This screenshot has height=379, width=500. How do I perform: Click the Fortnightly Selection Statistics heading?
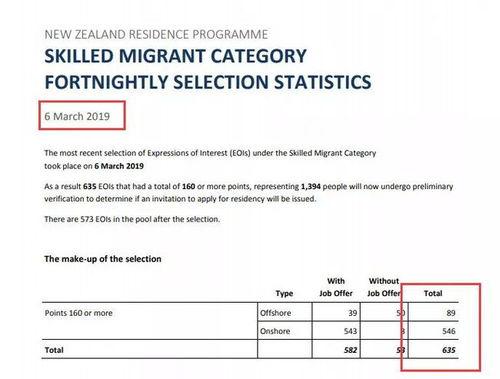208,82
